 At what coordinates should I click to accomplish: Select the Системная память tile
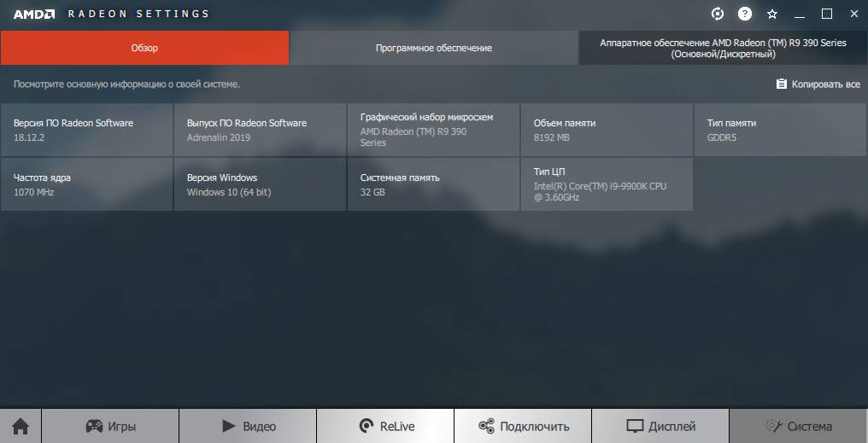tap(433, 184)
